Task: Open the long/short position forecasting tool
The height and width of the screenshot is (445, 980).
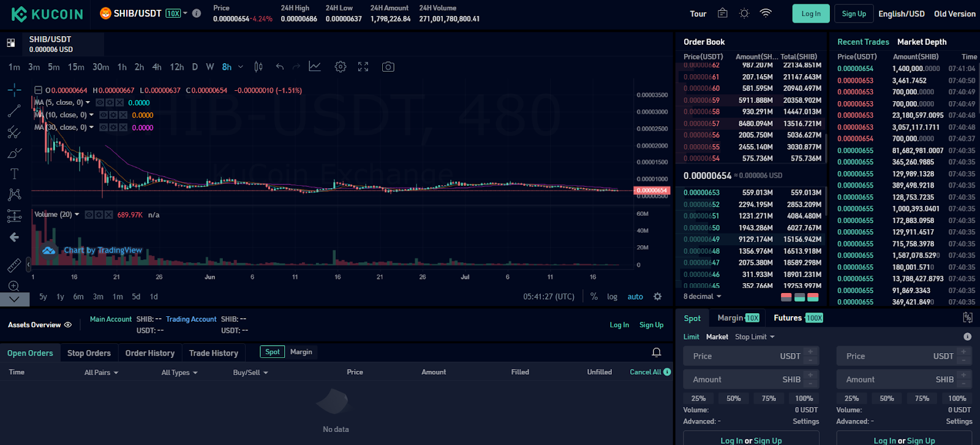Action: click(x=14, y=216)
